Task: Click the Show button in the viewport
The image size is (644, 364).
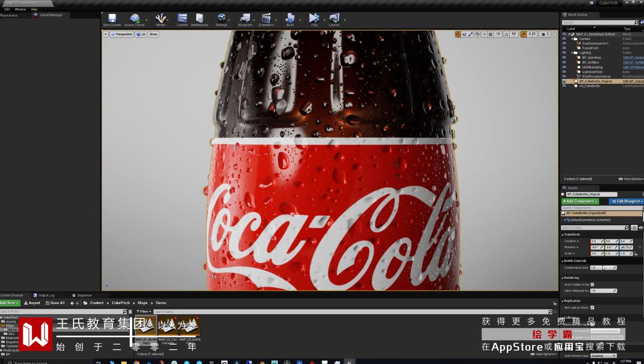Action: pos(153,34)
